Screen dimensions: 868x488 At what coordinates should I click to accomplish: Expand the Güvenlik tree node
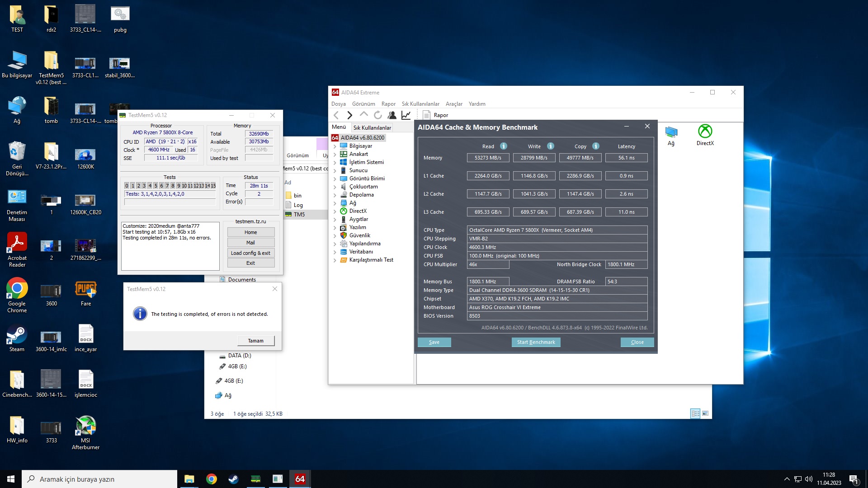coord(335,236)
